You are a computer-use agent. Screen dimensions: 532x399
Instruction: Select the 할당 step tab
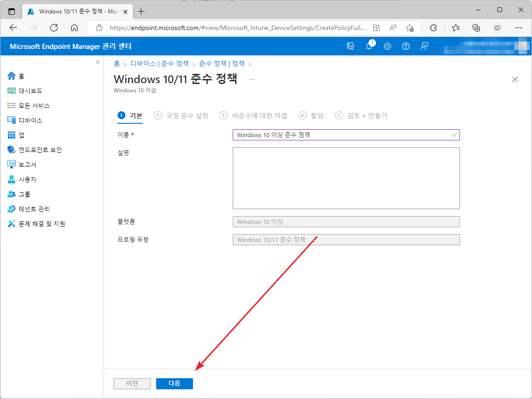click(311, 116)
